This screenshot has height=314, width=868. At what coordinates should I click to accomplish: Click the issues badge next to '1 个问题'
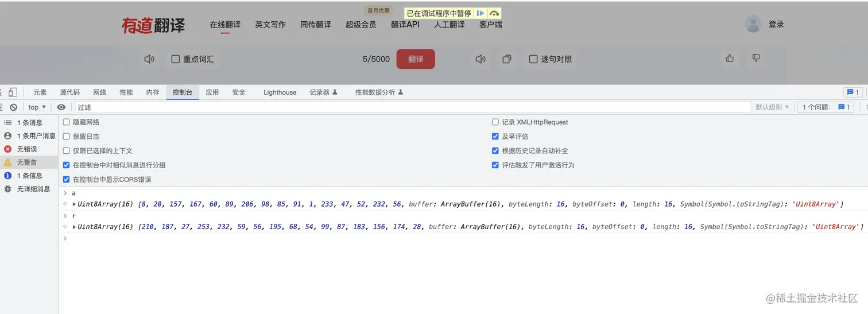point(844,107)
